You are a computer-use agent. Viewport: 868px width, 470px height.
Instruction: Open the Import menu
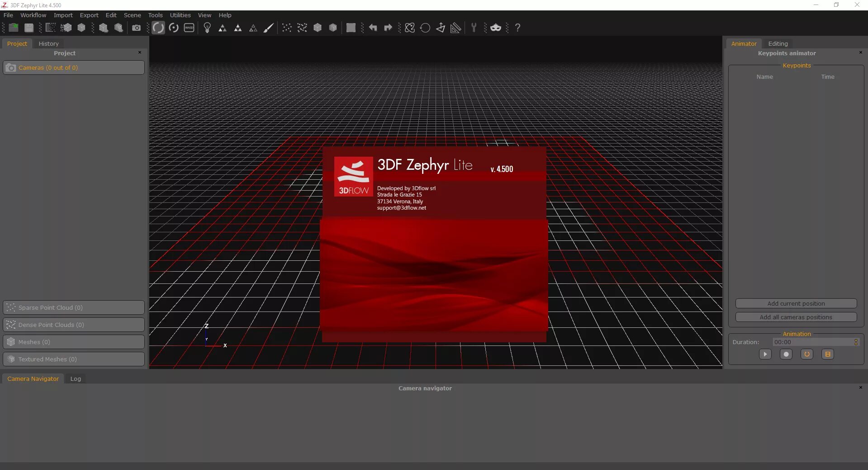[63, 15]
